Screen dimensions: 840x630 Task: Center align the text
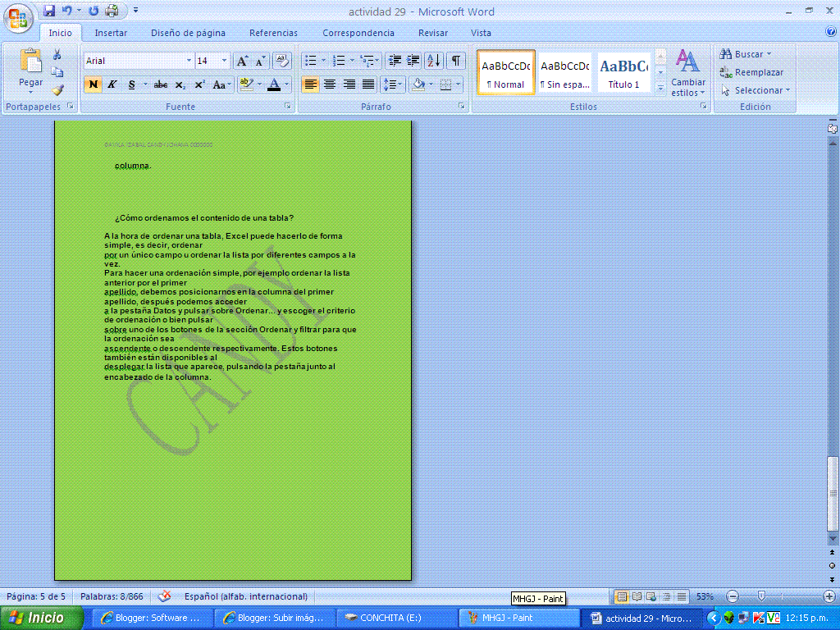coord(330,84)
